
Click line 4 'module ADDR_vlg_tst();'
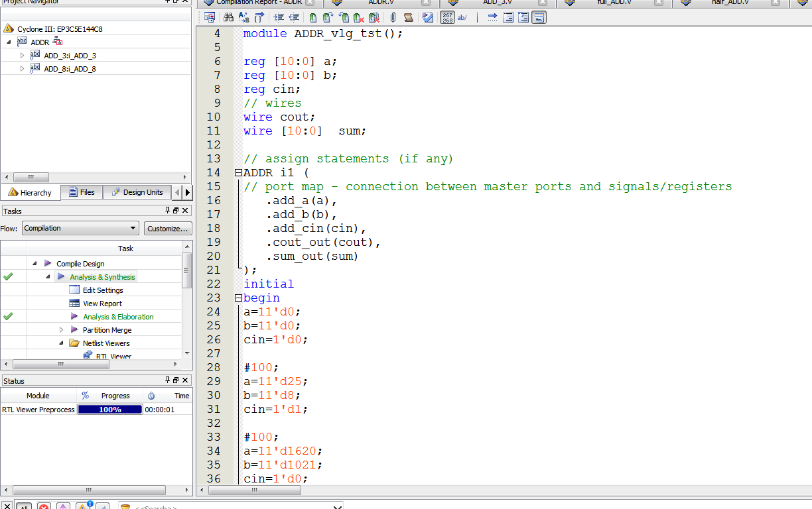coord(323,33)
